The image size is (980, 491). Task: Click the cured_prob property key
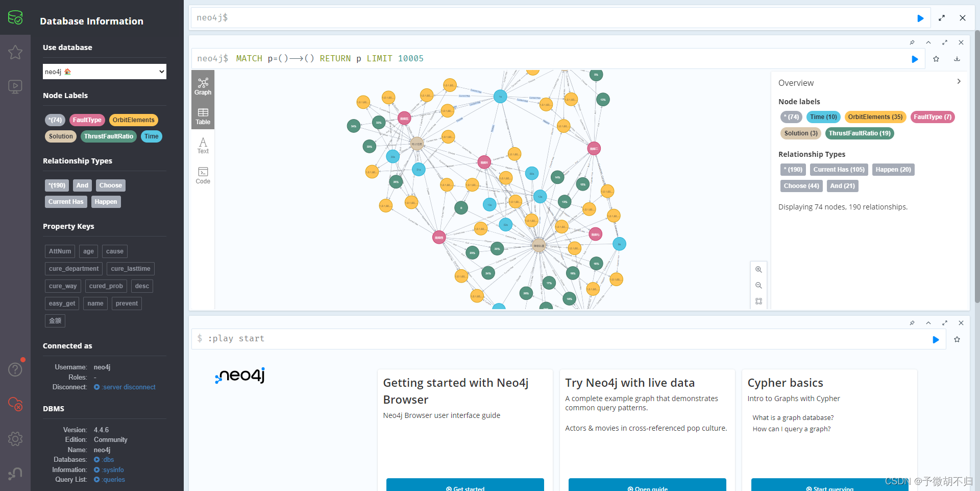tap(106, 286)
